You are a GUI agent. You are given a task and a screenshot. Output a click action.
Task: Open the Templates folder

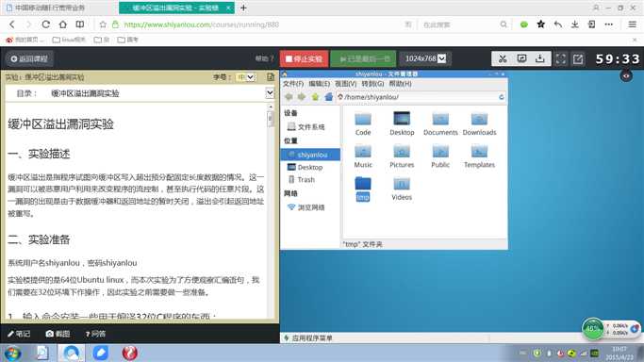tap(479, 156)
